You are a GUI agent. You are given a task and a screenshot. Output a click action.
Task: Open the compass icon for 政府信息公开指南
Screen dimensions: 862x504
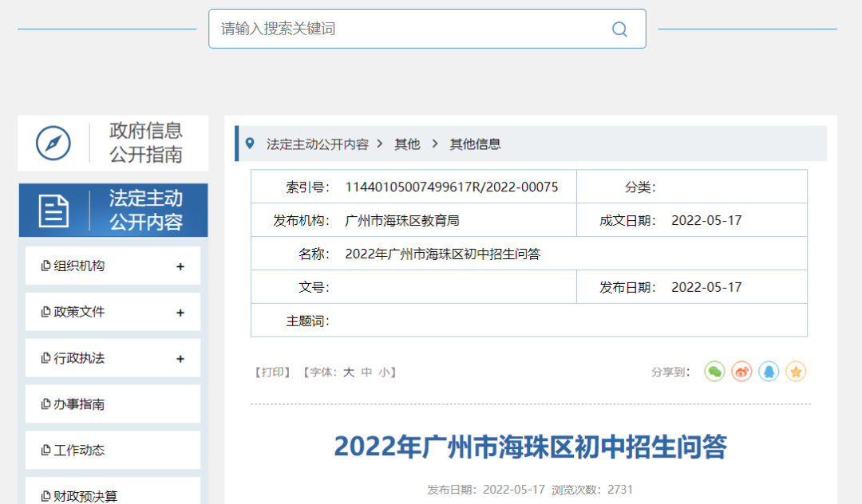[53, 144]
